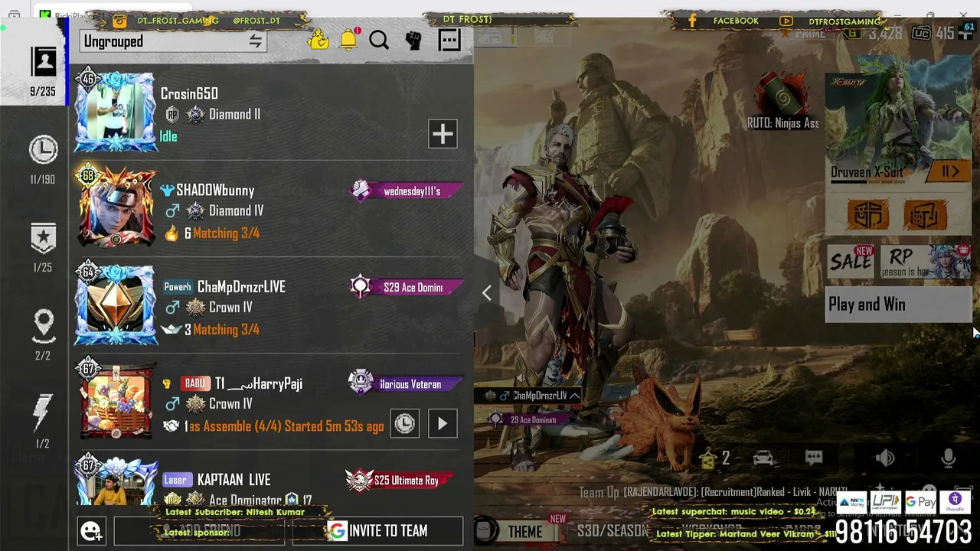980x551 pixels.
Task: Click the SHADOWbunny player name
Action: (215, 191)
